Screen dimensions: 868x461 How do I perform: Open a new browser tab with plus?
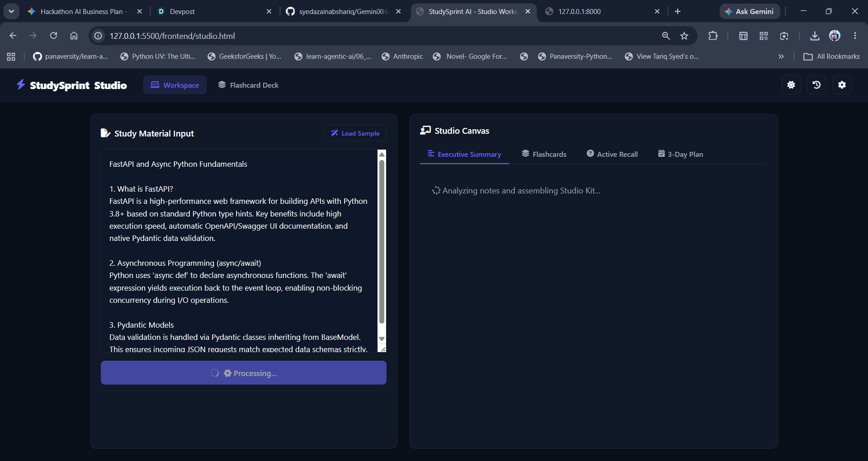click(x=678, y=11)
